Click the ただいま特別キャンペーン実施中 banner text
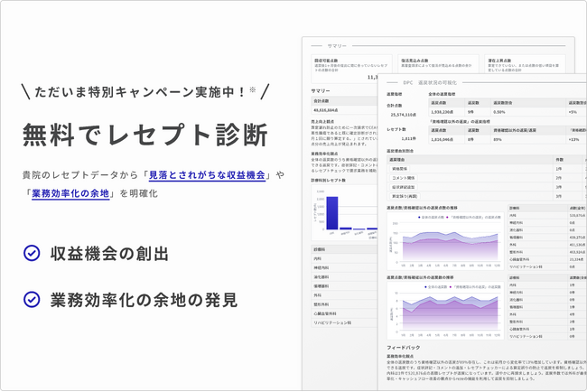Image resolution: width=587 pixels, height=392 pixels. point(140,91)
